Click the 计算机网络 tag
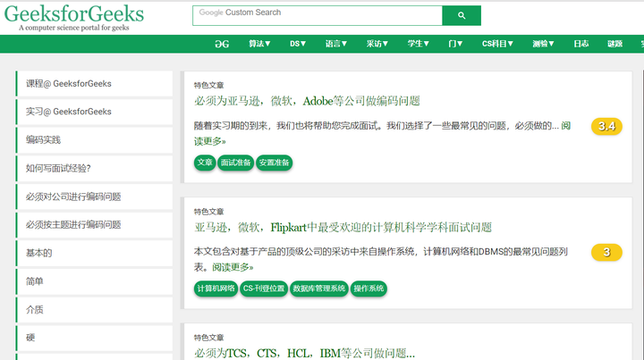The image size is (644, 360). (216, 289)
